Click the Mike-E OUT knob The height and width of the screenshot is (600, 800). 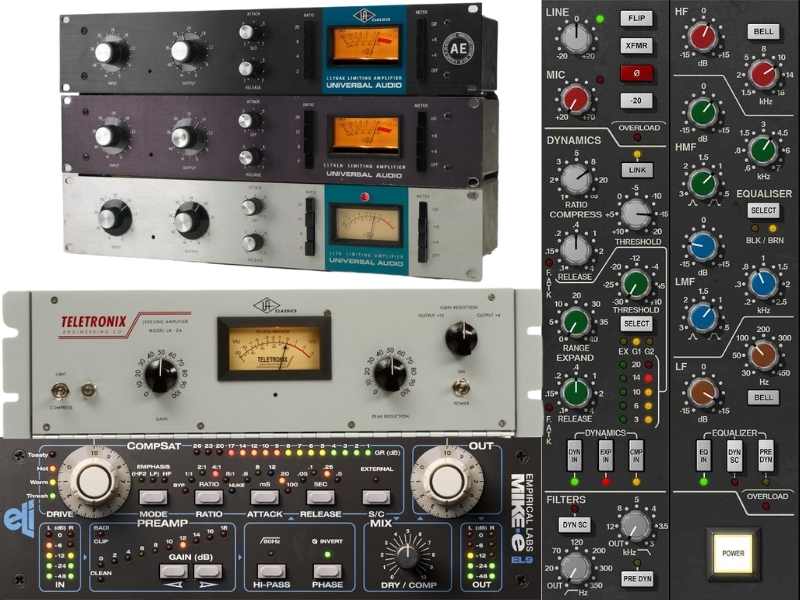(447, 481)
